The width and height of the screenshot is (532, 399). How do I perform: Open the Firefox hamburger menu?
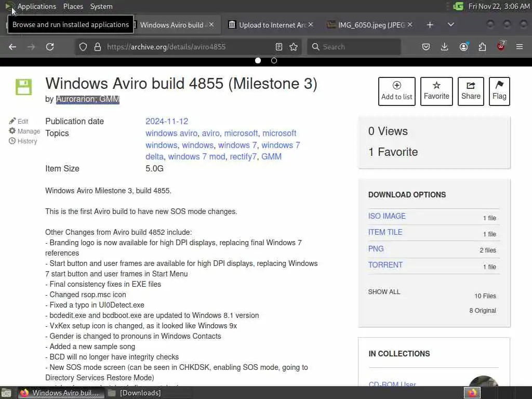[520, 47]
